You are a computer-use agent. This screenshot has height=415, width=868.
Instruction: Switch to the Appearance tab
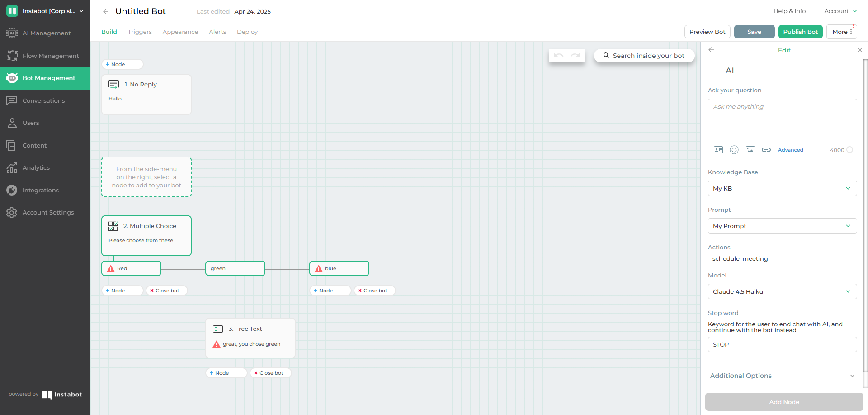(x=180, y=32)
